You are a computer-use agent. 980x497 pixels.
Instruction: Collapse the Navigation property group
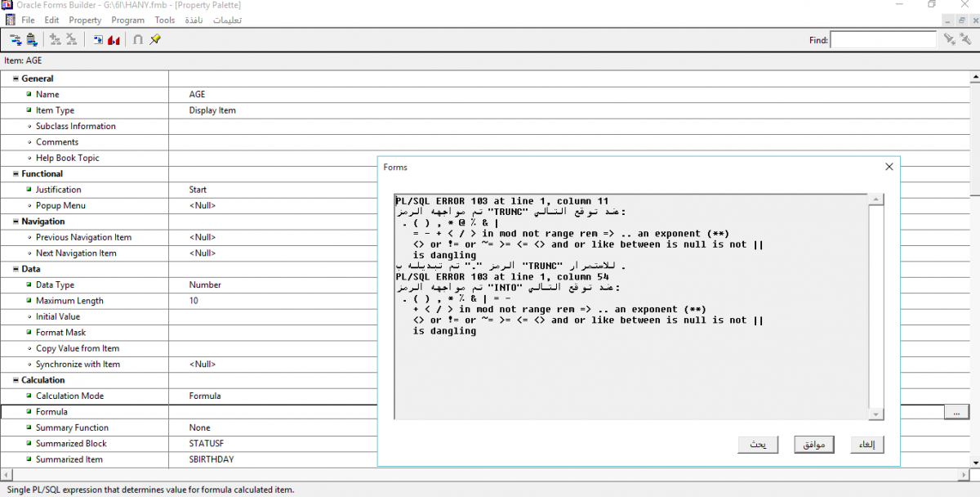16,222
